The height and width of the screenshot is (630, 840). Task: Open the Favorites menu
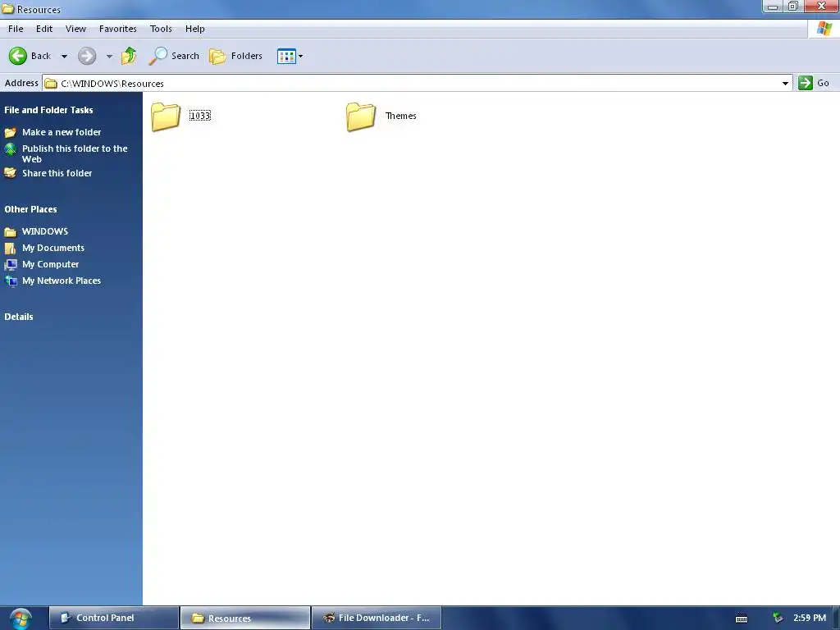118,29
